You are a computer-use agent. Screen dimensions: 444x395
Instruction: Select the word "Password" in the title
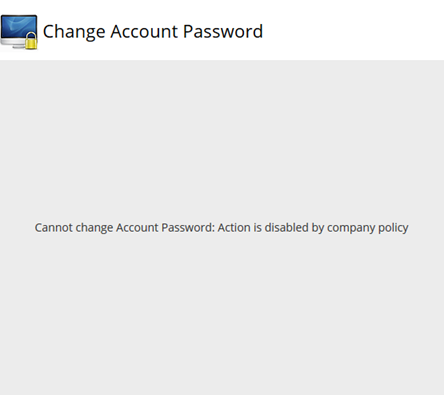223,32
